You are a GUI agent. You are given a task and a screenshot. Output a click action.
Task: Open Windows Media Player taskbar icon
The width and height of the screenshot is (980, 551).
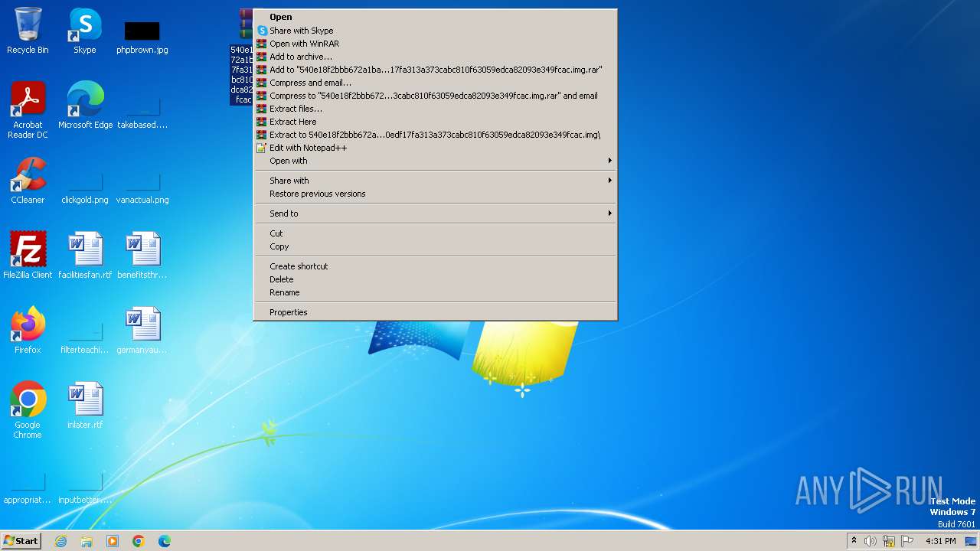click(113, 541)
